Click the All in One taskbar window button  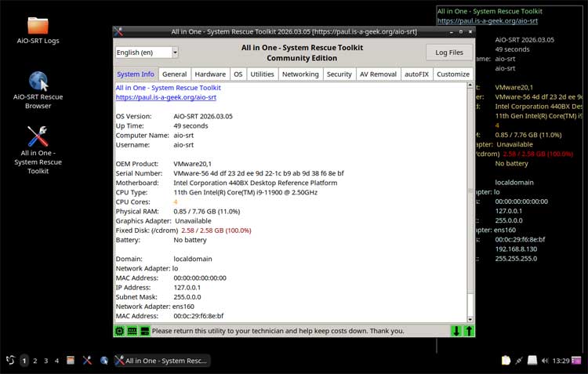pyautogui.click(x=162, y=361)
